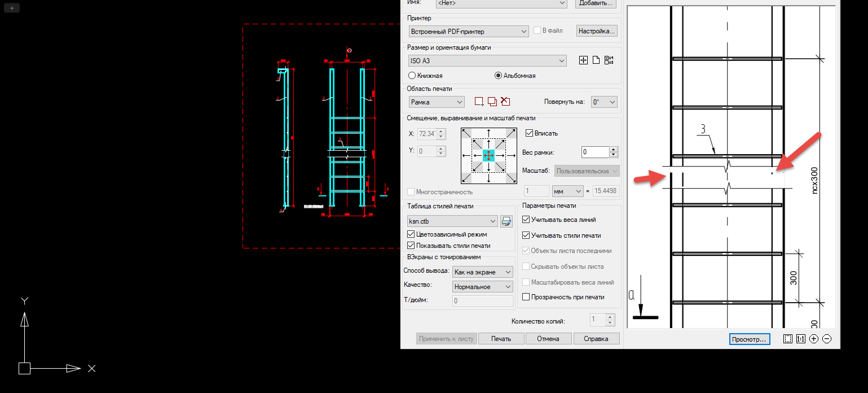Open plot style table editor icon
This screenshot has height=393, width=868.
[x=506, y=221]
